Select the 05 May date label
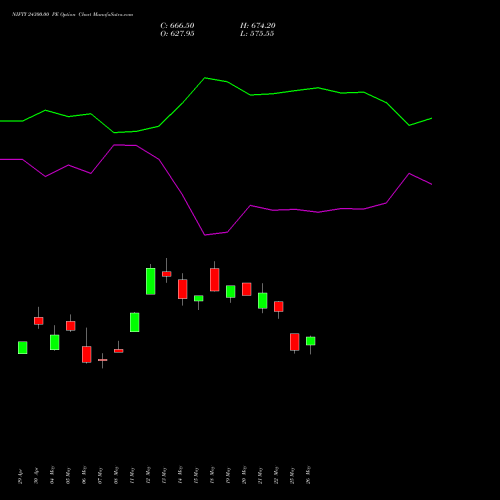 pos(69,475)
